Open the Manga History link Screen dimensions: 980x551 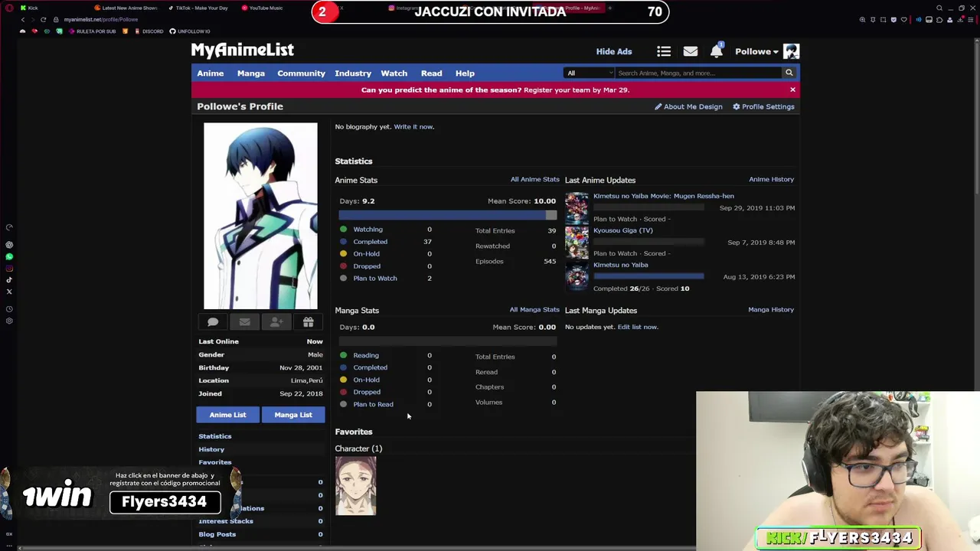coord(771,309)
